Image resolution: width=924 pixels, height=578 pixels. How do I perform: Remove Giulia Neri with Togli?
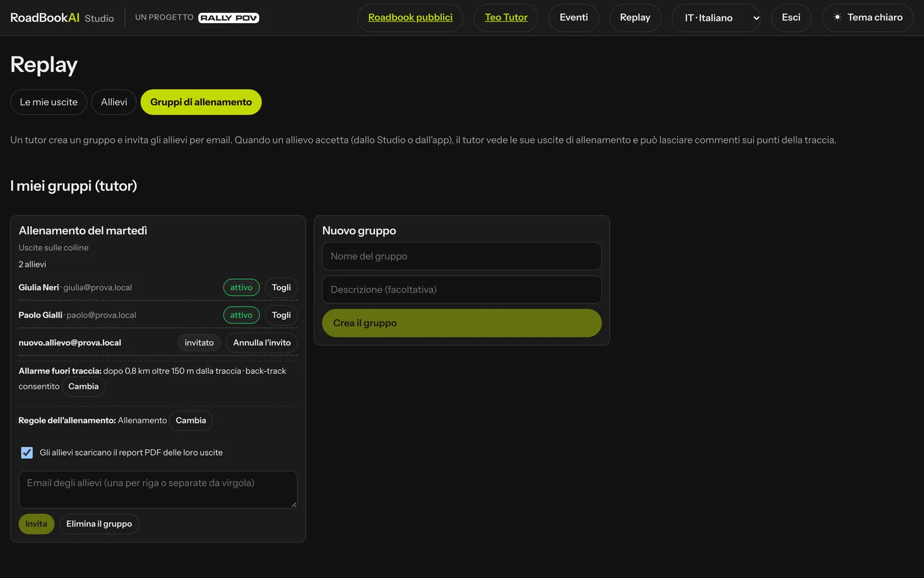(x=281, y=287)
